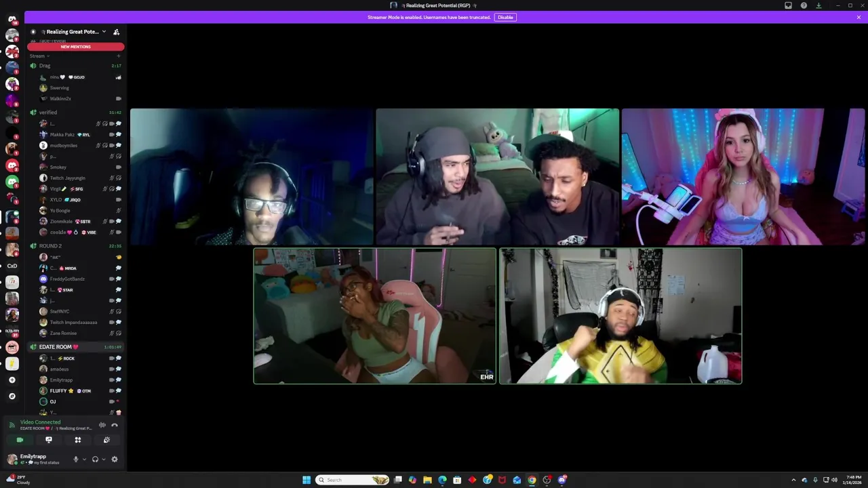
Task: Select user Smokey in verified channel
Action: pos(79,167)
